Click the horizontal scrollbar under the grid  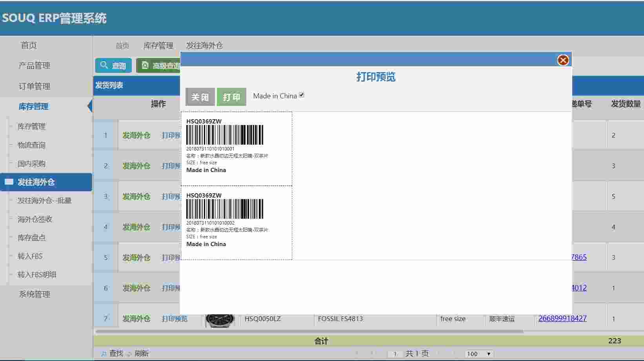[309, 332]
